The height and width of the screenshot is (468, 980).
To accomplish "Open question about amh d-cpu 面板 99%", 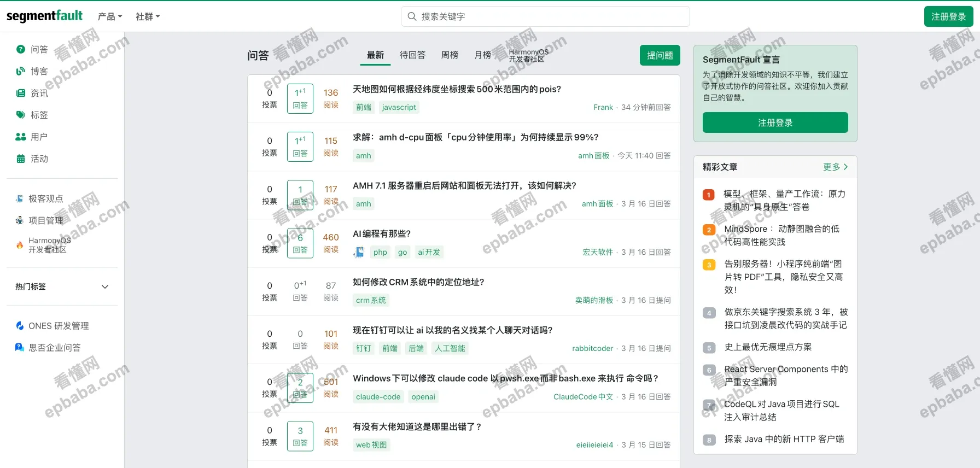I will click(475, 137).
